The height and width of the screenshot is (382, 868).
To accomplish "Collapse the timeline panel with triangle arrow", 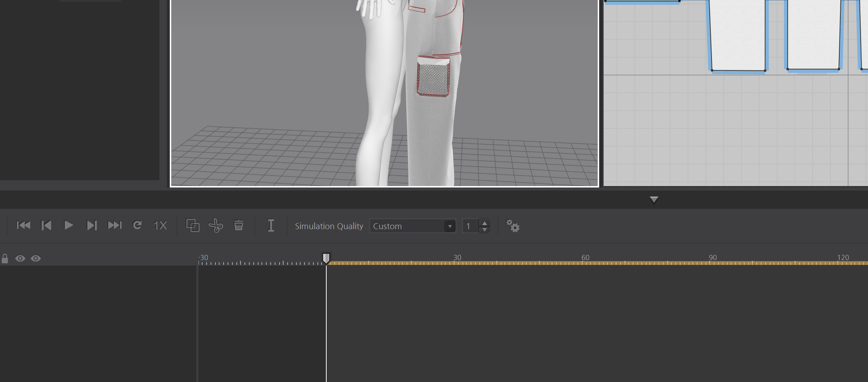I will pyautogui.click(x=654, y=200).
